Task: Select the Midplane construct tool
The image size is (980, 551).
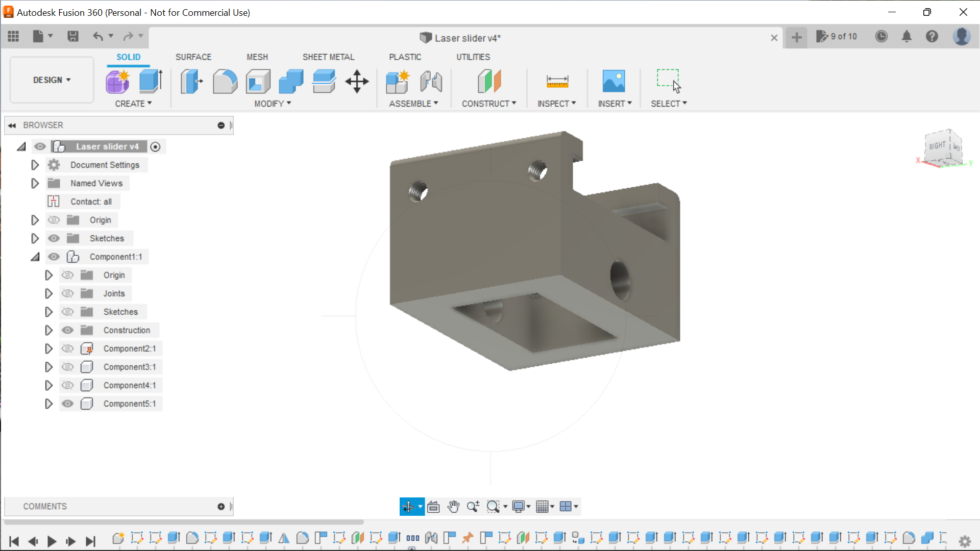Action: pyautogui.click(x=489, y=82)
